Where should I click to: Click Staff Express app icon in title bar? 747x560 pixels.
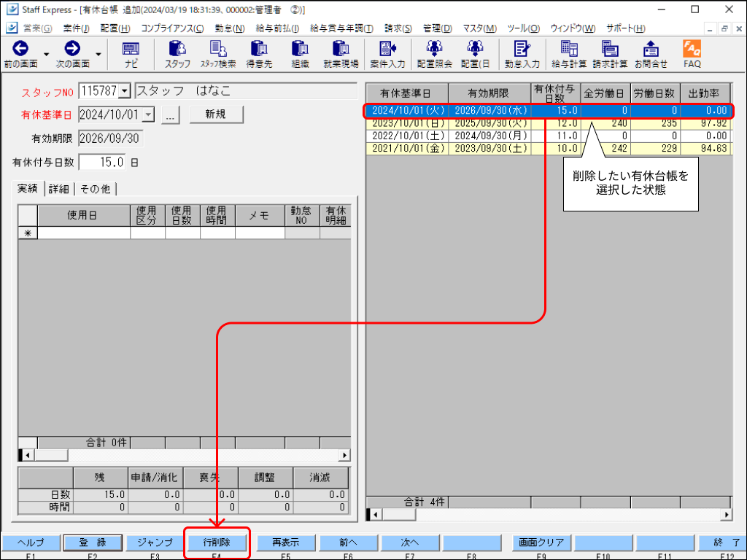[12, 9]
